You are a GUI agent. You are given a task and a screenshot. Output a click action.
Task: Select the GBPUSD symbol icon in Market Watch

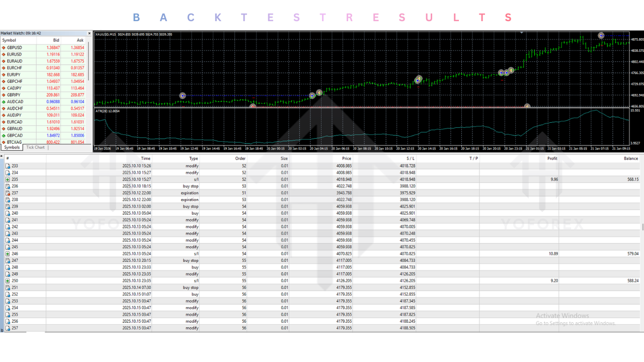5,47
